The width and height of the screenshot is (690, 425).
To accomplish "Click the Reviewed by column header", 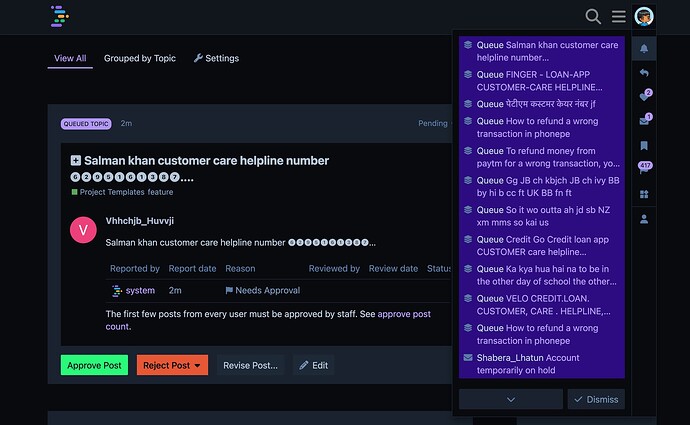I will pyautogui.click(x=334, y=268).
